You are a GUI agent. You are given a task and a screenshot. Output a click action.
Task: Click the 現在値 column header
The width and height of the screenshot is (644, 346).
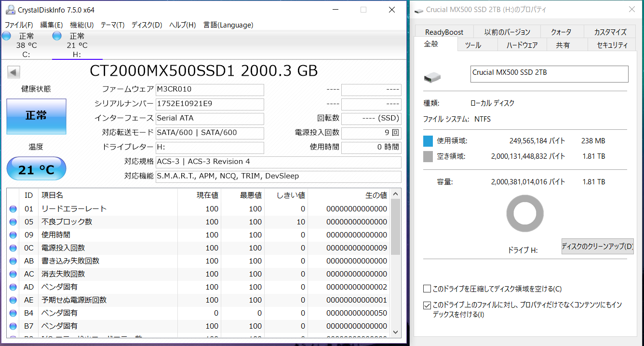[199, 195]
